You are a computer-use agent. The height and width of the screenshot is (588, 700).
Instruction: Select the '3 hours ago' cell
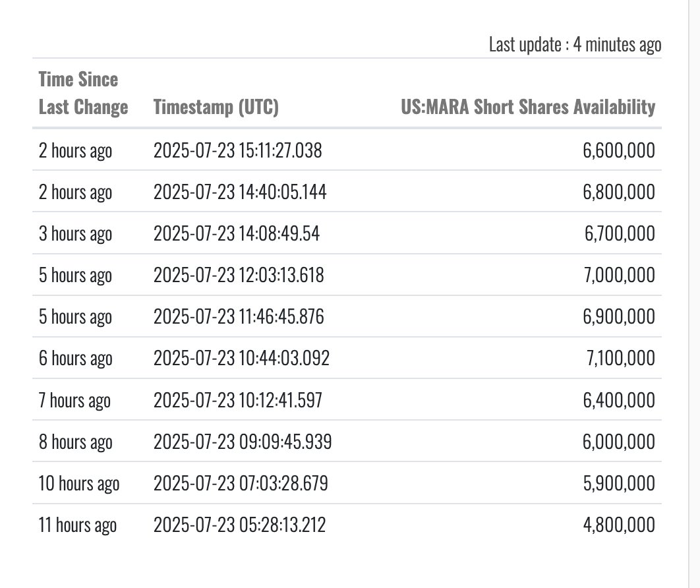tap(75, 233)
